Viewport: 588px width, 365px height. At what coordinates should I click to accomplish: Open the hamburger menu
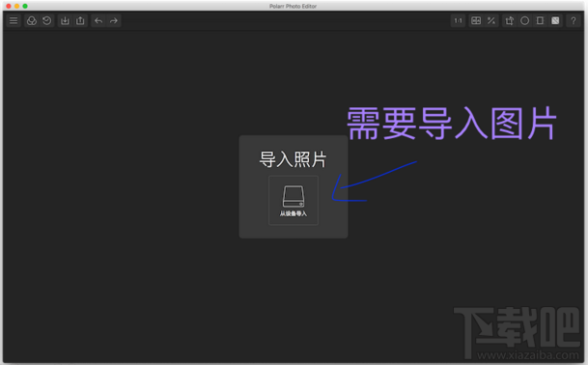click(14, 20)
